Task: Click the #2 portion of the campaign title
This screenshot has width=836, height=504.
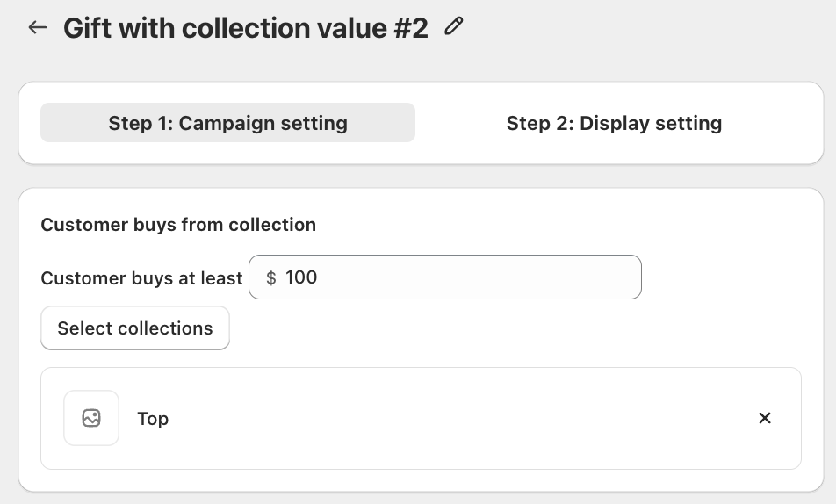Action: 411,28
